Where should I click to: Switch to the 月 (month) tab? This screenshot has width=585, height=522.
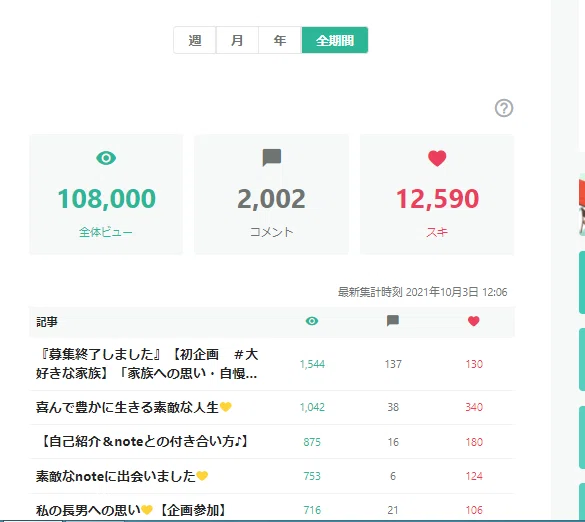coord(237,40)
